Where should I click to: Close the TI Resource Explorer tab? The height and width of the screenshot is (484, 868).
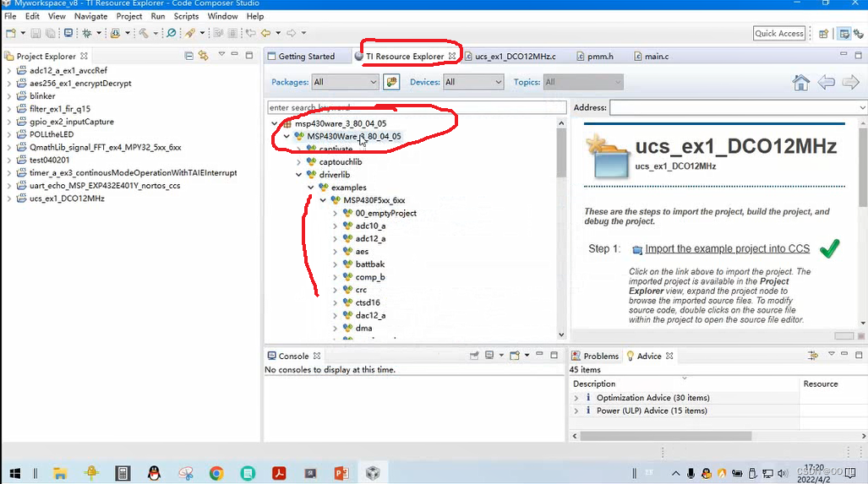[452, 56]
